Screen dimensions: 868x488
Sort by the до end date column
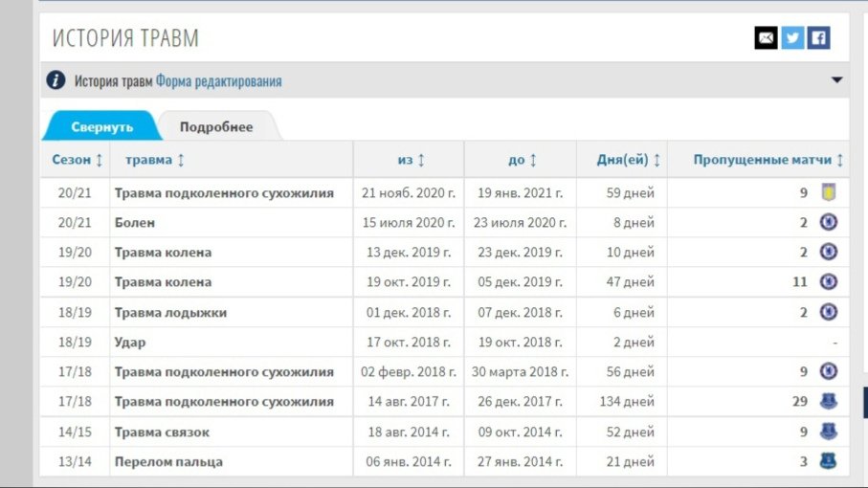click(x=522, y=160)
